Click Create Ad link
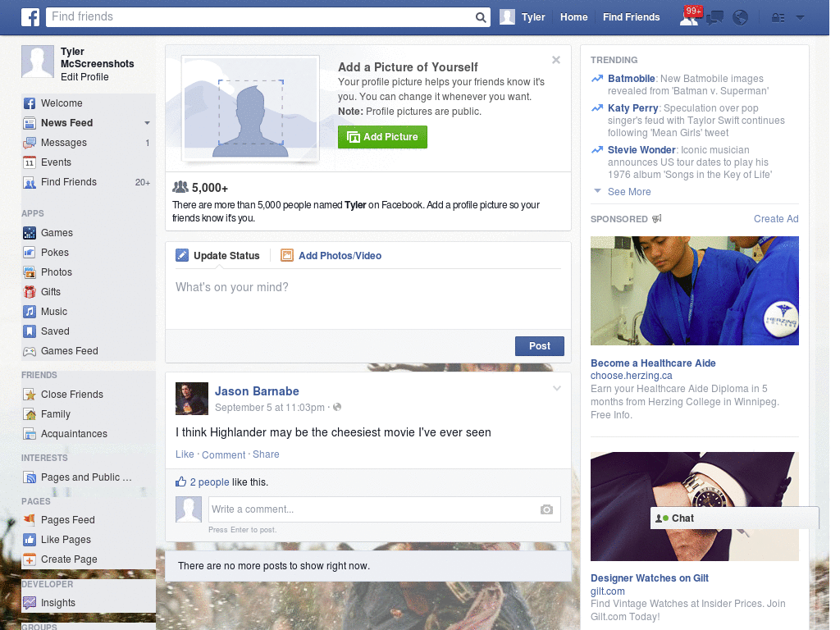Viewport: 840px width, 630px height. [x=776, y=219]
